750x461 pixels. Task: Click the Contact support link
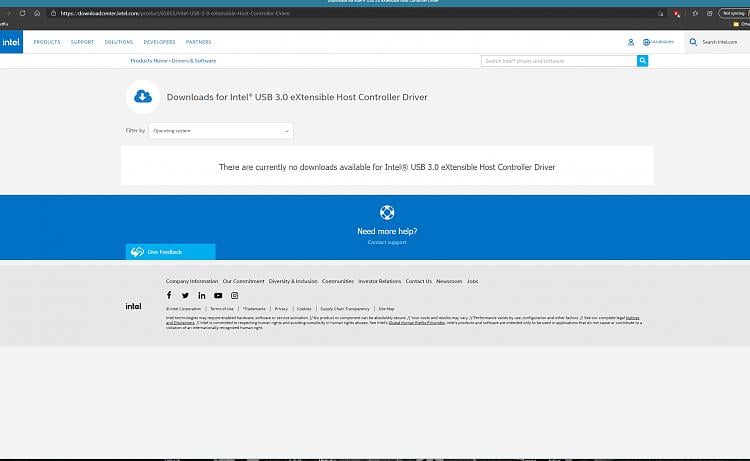pos(387,242)
